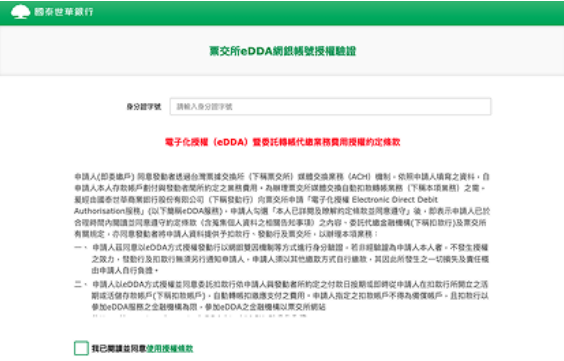
Task: Click terms clause starting with 二、
Action: (281, 296)
